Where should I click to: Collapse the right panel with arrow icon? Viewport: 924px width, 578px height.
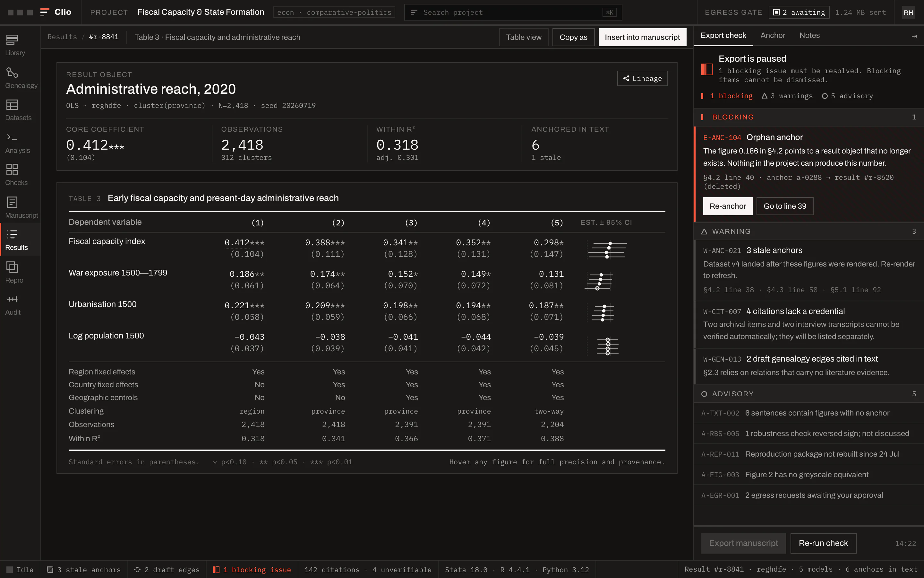[914, 36]
